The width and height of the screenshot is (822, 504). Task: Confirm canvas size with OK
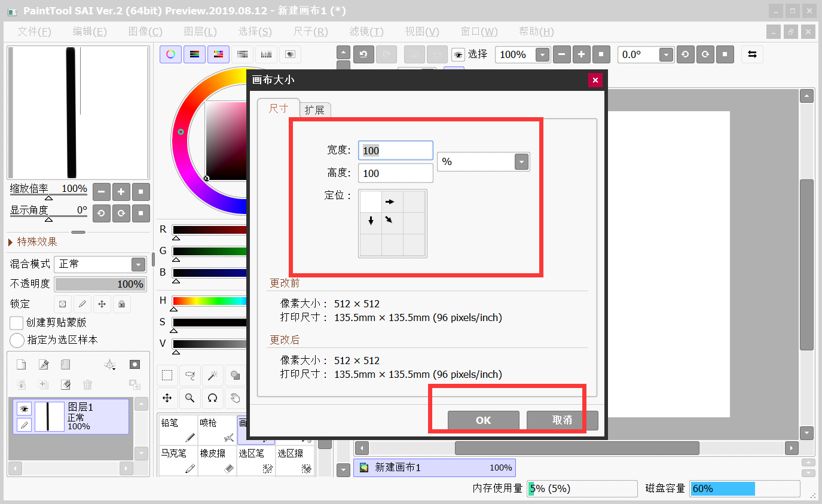483,420
